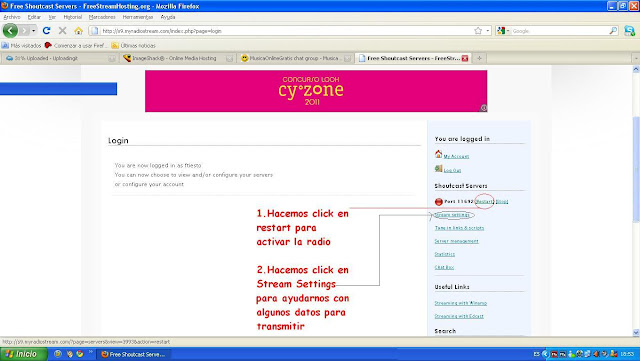
Task: Open the Stream settings link
Action: (452, 215)
